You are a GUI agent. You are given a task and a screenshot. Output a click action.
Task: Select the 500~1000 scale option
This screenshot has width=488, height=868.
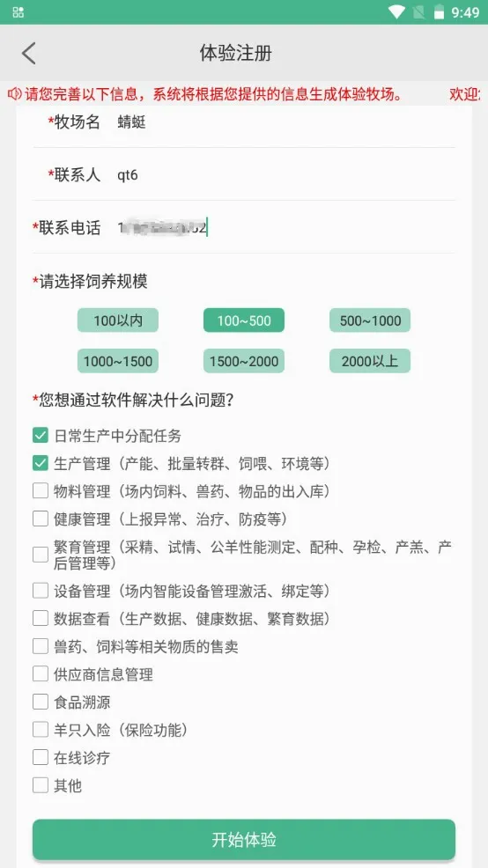(370, 320)
